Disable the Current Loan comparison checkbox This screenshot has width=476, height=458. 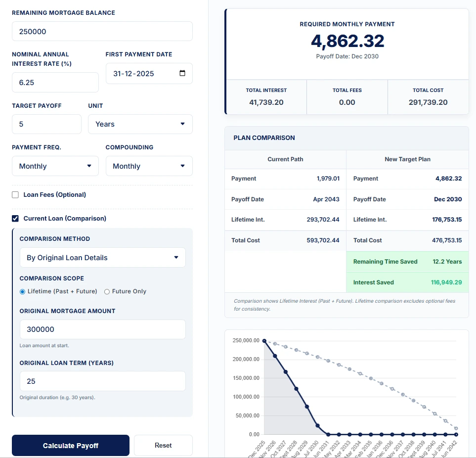[x=15, y=218]
